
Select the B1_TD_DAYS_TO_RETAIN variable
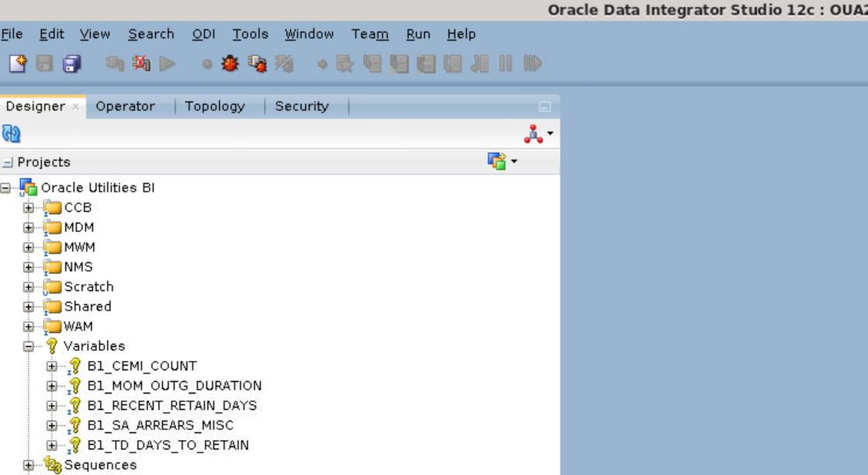coord(168,445)
